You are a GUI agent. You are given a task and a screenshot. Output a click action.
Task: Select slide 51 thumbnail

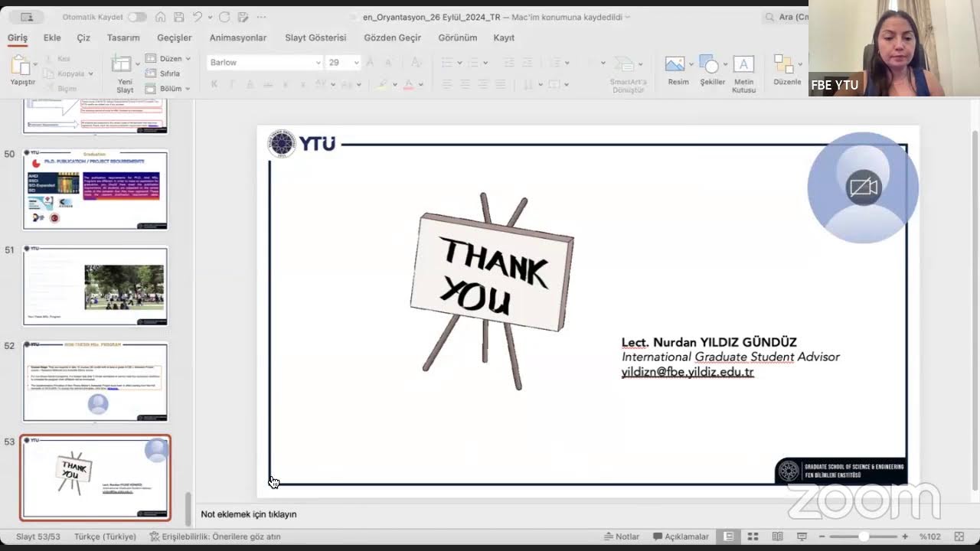point(95,285)
